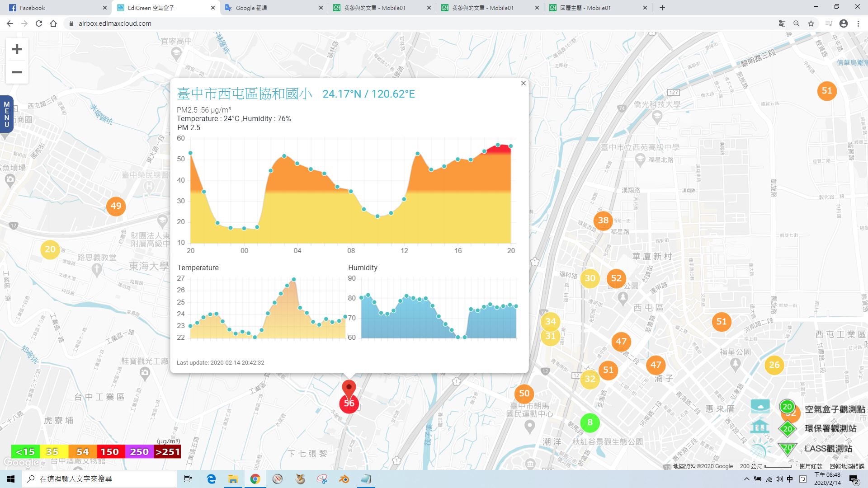Click the orange 49 station marker
The width and height of the screenshot is (868, 488).
(116, 206)
